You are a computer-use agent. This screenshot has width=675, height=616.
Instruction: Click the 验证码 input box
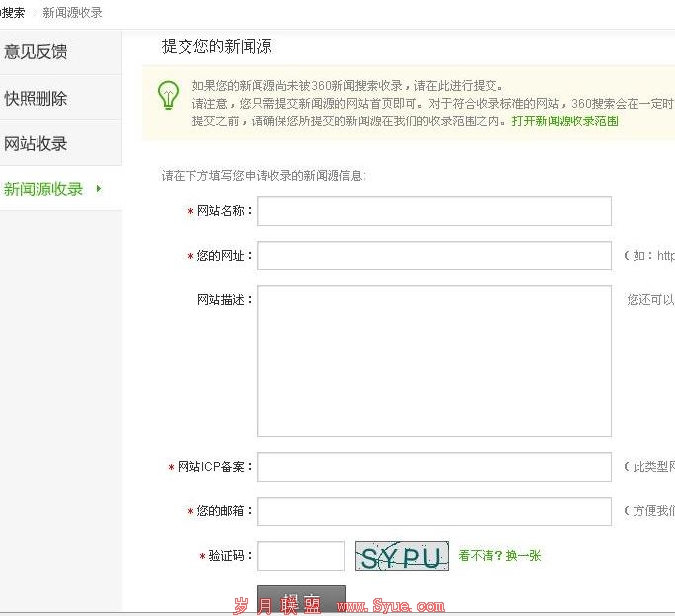(301, 556)
